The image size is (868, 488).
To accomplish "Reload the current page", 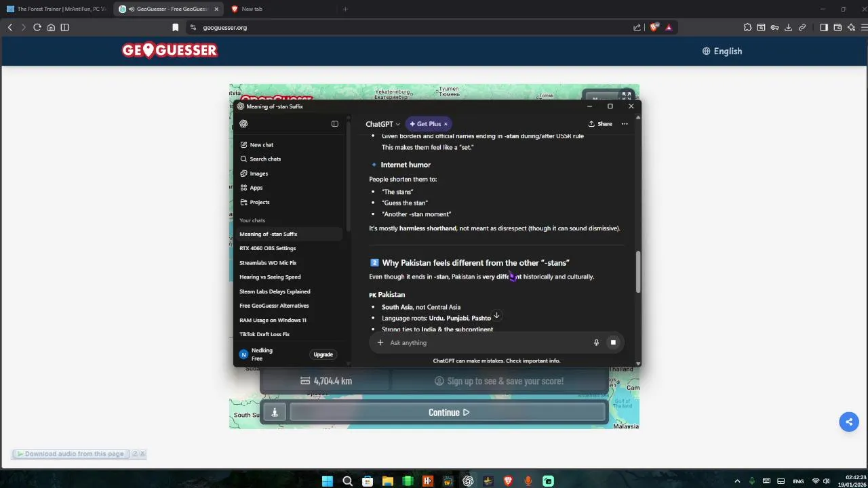I will click(x=37, y=28).
